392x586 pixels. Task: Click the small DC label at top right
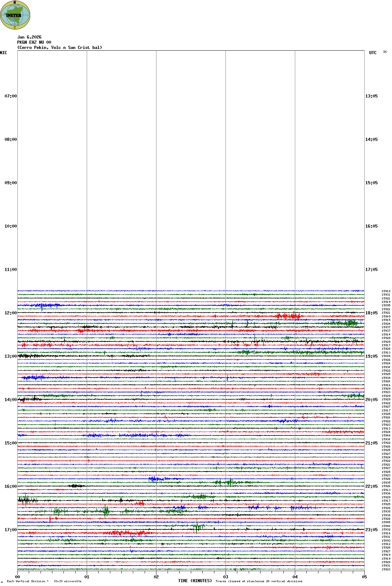(385, 52)
